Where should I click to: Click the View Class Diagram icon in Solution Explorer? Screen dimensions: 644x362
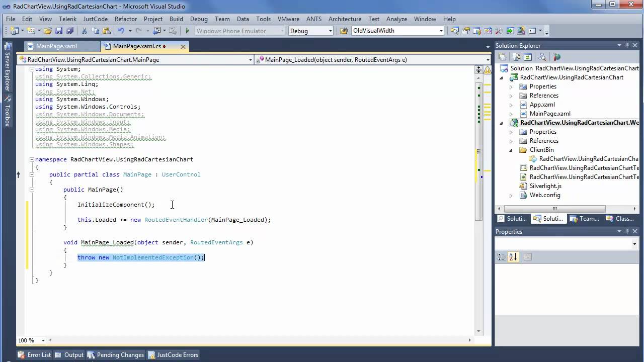pos(542,57)
